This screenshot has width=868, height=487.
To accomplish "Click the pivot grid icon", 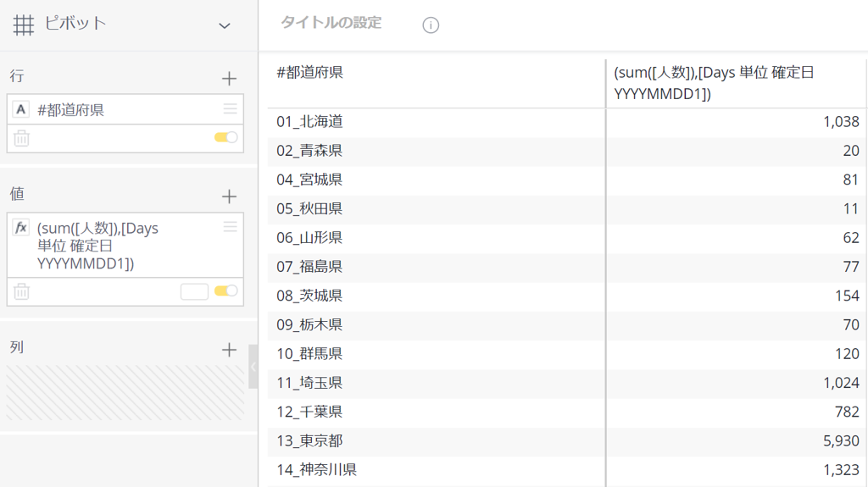I will tap(23, 25).
